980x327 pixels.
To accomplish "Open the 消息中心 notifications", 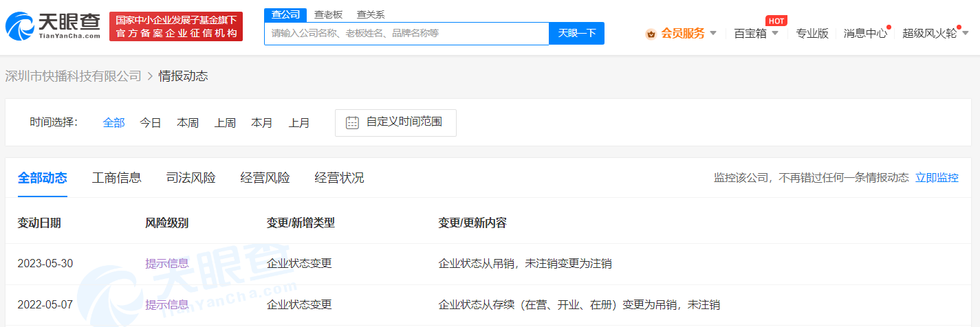I will 865,33.
